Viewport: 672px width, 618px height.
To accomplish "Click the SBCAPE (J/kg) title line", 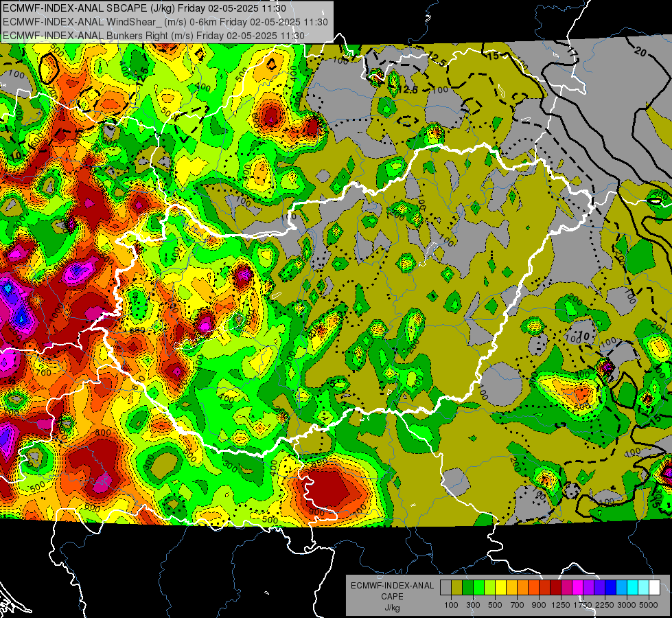I will (x=143, y=8).
